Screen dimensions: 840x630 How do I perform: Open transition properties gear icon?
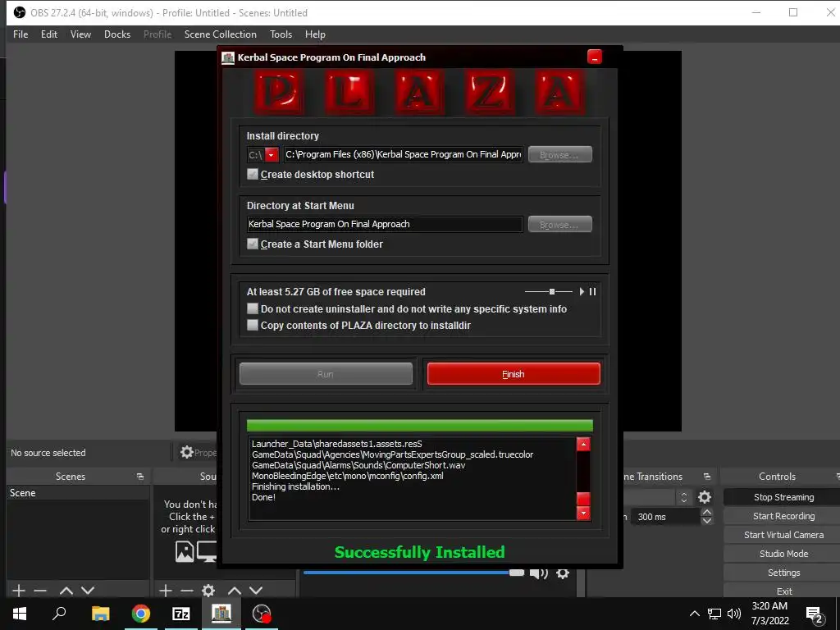coord(705,497)
